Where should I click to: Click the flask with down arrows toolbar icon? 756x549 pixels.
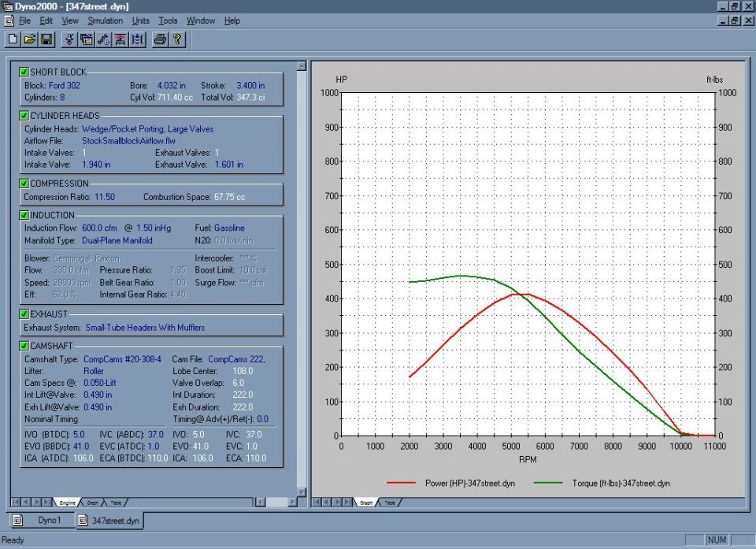pyautogui.click(x=70, y=39)
